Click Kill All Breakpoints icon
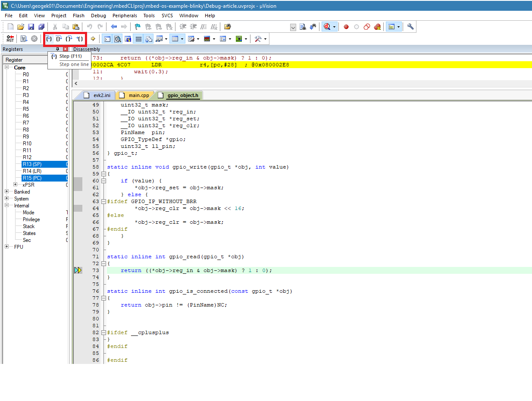 377,27
